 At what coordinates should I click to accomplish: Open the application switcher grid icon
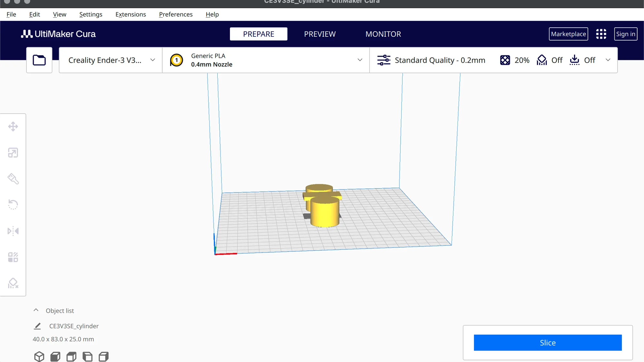coord(601,34)
